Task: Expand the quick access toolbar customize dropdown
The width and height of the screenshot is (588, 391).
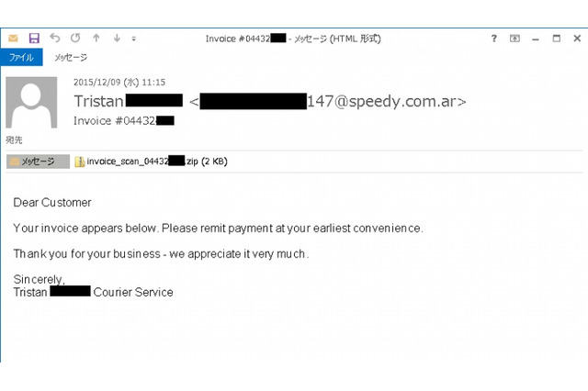Action: (x=134, y=39)
